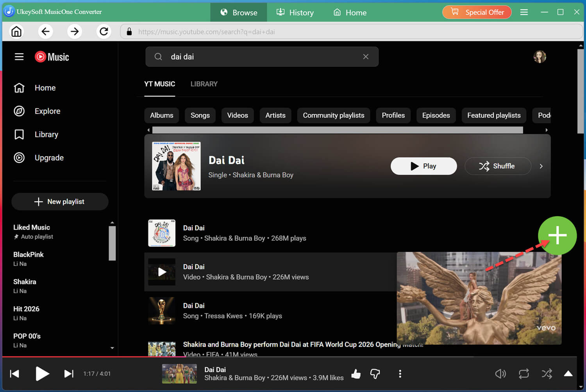Open the UkeySoft hamburger menu
This screenshot has width=586, height=392.
pos(524,12)
